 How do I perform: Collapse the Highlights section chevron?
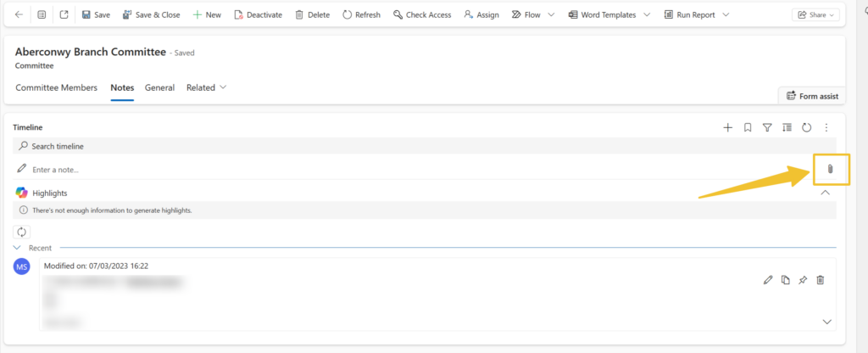826,193
